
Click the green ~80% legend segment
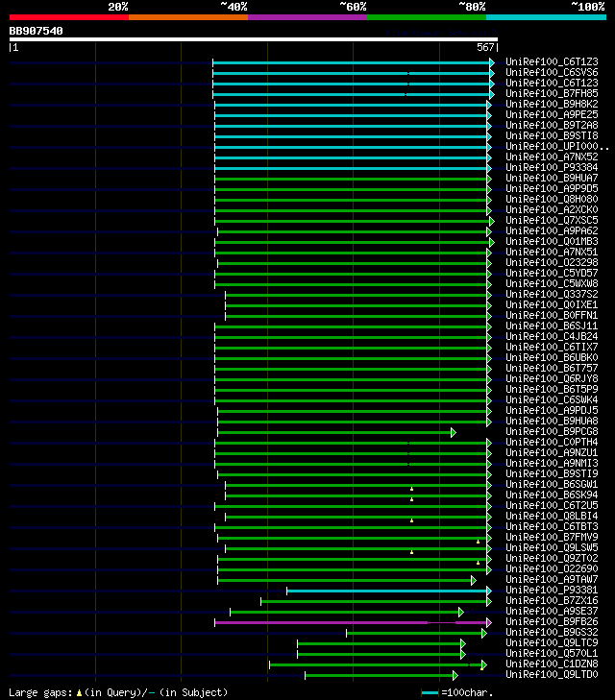coord(427,17)
